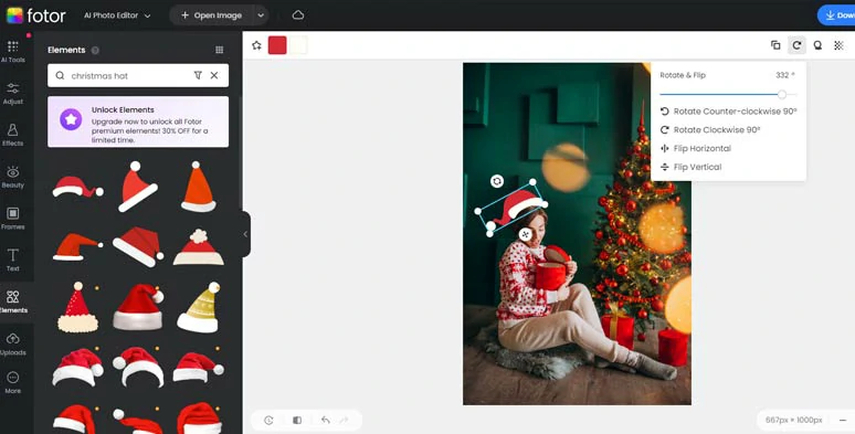Screen dimensions: 855x434
Task: Open the Text panel
Action: pyautogui.click(x=13, y=260)
